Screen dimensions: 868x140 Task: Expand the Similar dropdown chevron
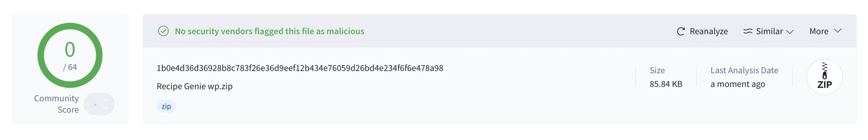pos(790,32)
